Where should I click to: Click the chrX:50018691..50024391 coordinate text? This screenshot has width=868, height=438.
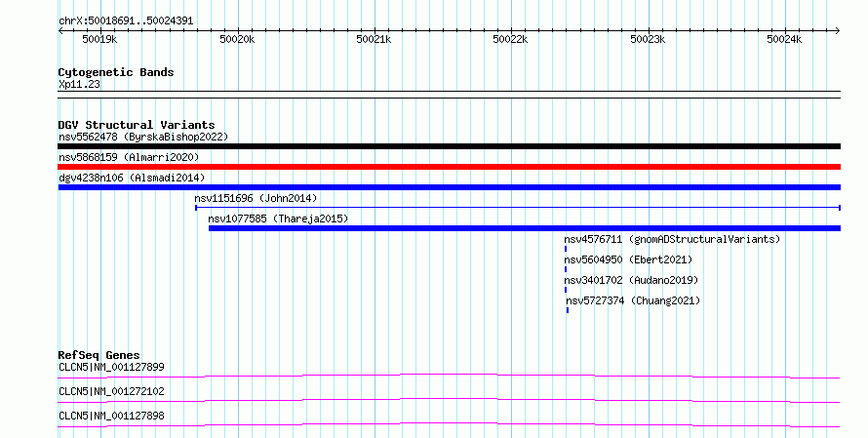tap(126, 21)
